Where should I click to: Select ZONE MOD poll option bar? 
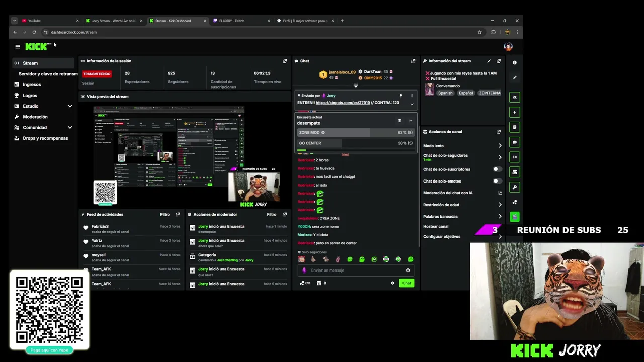pyautogui.click(x=355, y=133)
